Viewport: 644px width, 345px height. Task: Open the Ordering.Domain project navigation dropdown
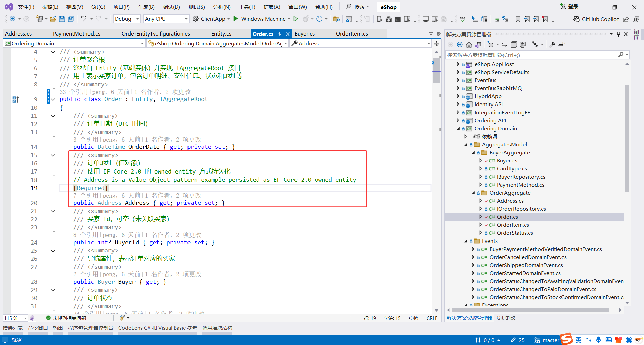pyautogui.click(x=74, y=44)
